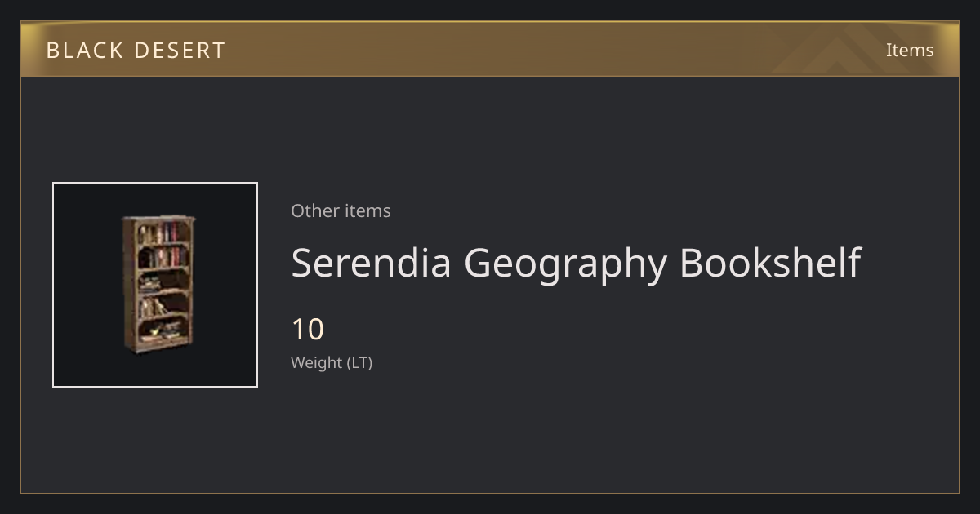Select the word DESERT in the header
The image size is (980, 514).
pyautogui.click(x=180, y=51)
